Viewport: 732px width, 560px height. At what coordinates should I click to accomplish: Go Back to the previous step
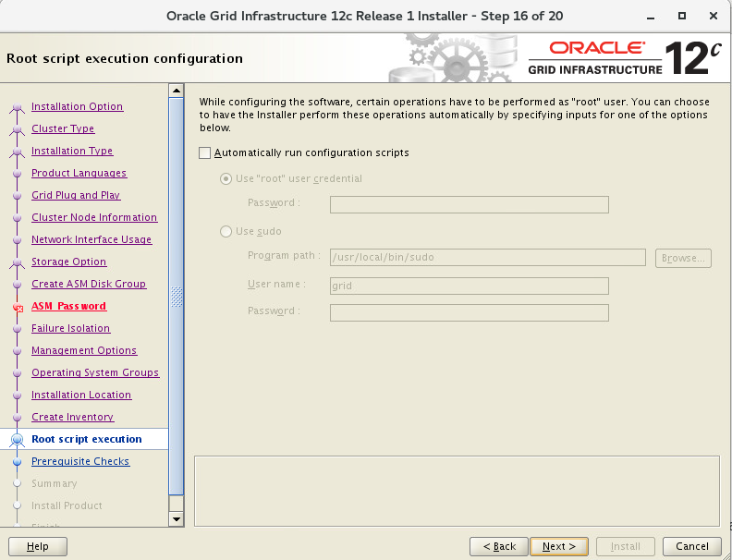(499, 546)
